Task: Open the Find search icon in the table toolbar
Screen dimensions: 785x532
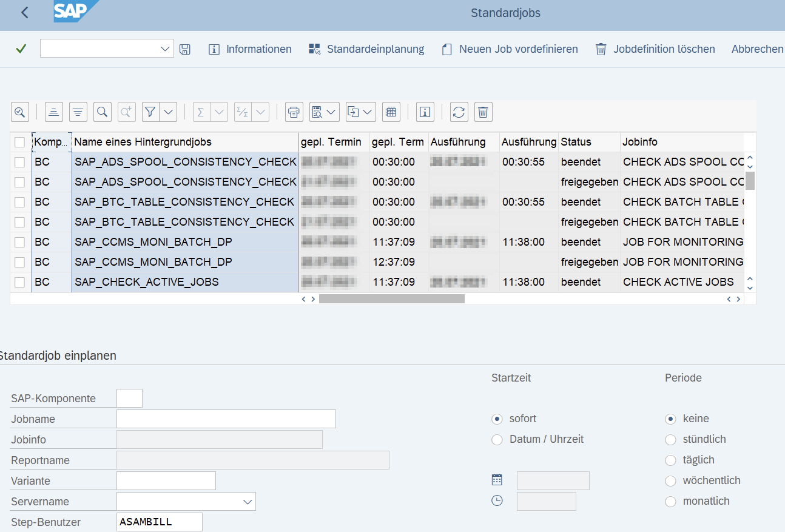Action: (103, 112)
